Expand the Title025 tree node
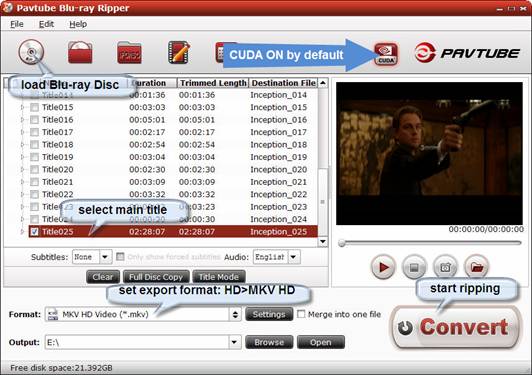Image resolution: width=532 pixels, height=375 pixels. [x=22, y=231]
